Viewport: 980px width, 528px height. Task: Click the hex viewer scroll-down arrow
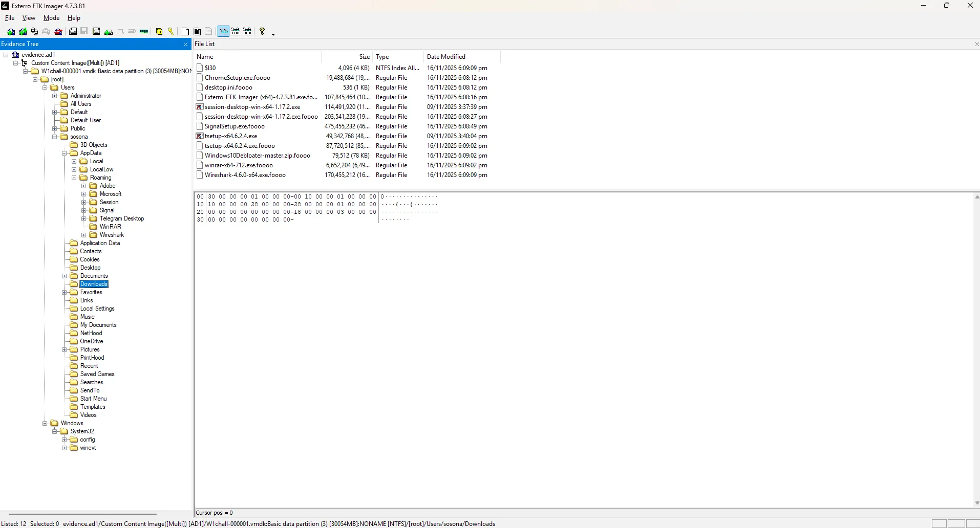click(976, 503)
